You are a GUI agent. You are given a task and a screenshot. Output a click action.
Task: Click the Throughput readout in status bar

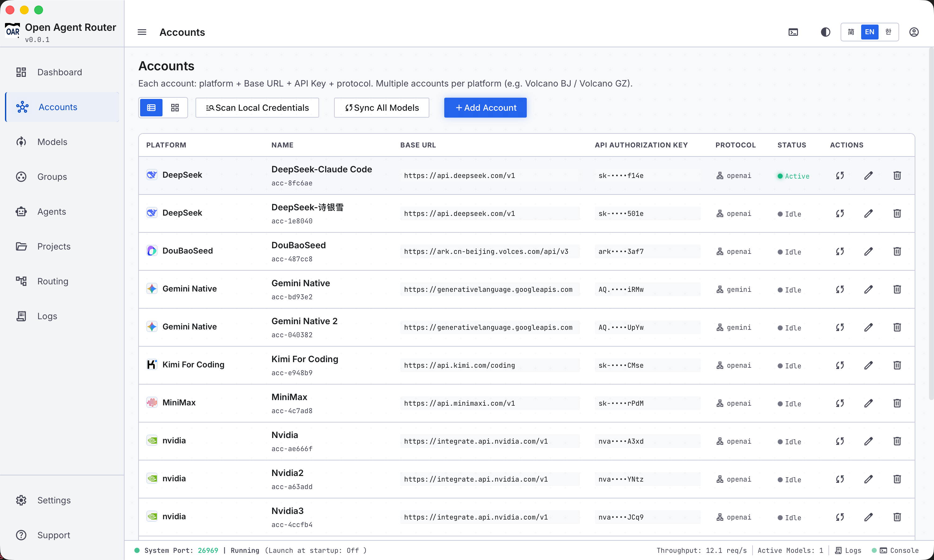pyautogui.click(x=701, y=551)
